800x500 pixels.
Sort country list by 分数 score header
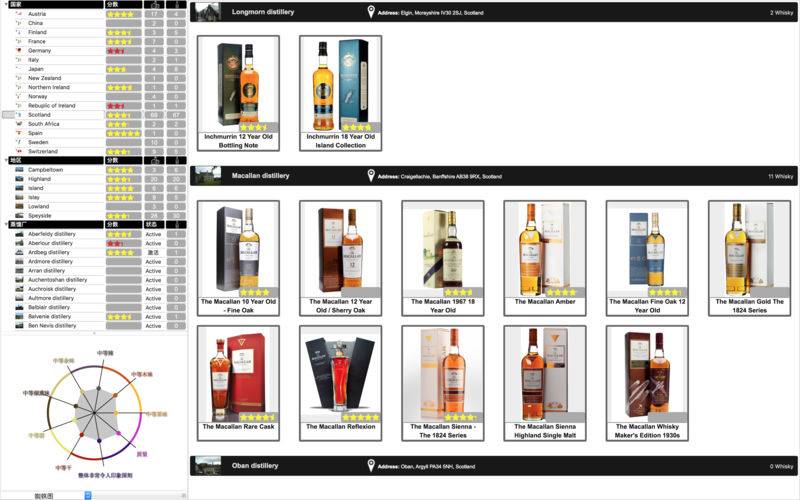tap(124, 5)
